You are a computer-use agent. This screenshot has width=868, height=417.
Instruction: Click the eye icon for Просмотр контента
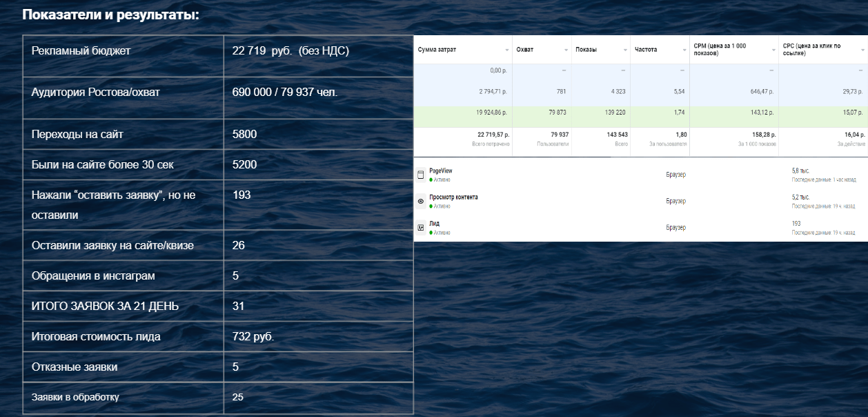pyautogui.click(x=421, y=202)
